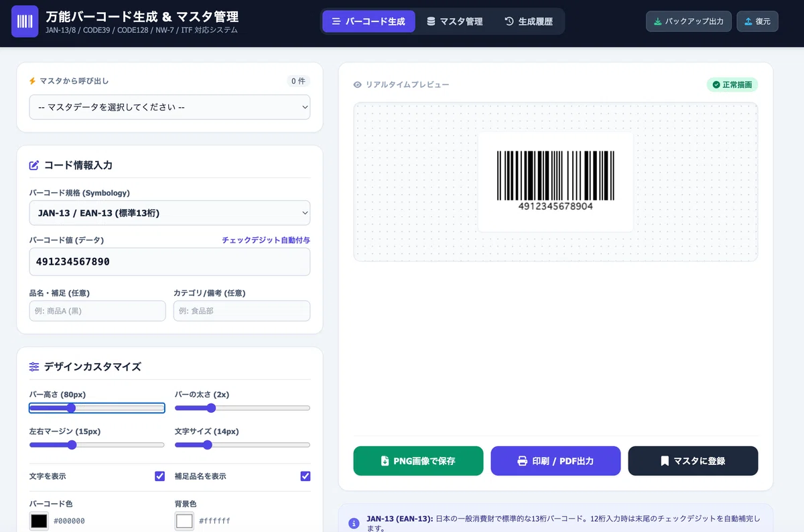The image size is (804, 532).
Task: Open the 背景色 white color swatch
Action: (x=184, y=521)
